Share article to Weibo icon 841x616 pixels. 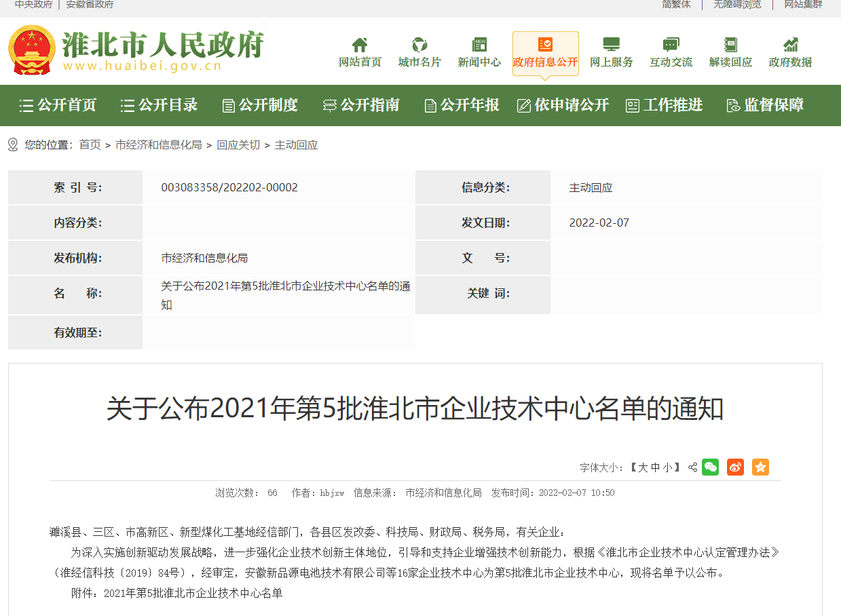[735, 467]
